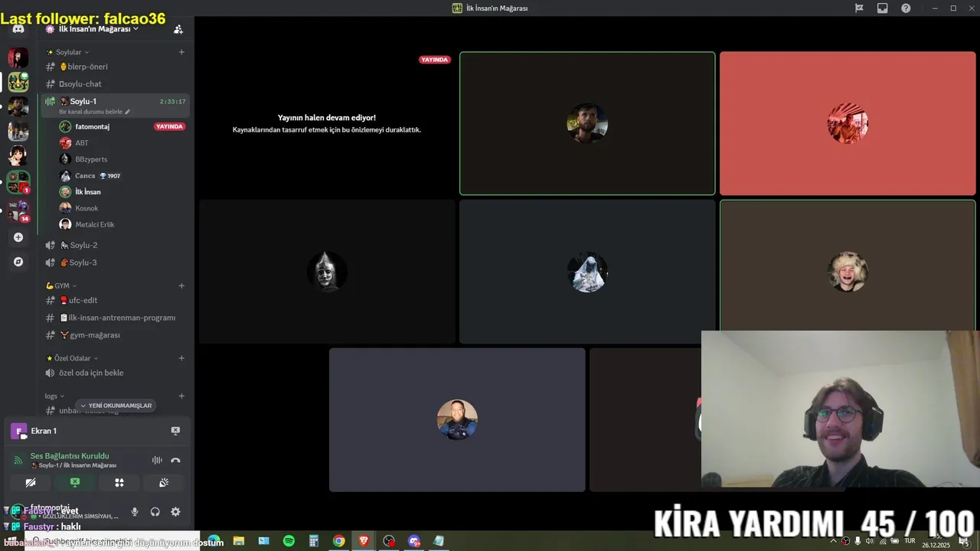The image size is (980, 551).
Task: Add a server plus icon
Action: tap(18, 237)
